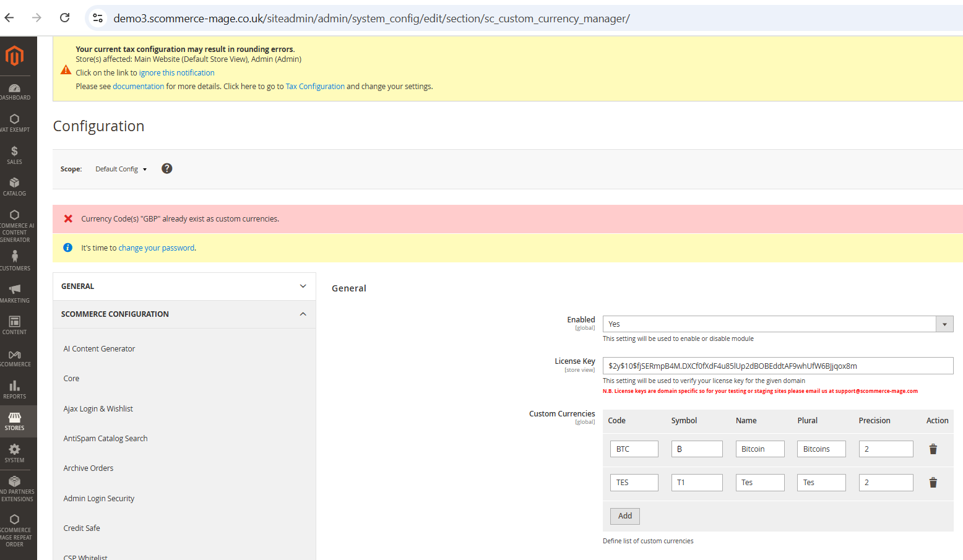Select Ajax Login & Wishlist menu item
963x560 pixels.
click(x=98, y=409)
